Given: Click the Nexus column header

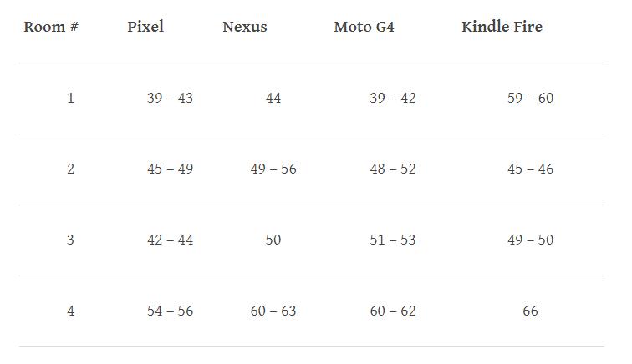Looking at the screenshot, I should tap(245, 27).
